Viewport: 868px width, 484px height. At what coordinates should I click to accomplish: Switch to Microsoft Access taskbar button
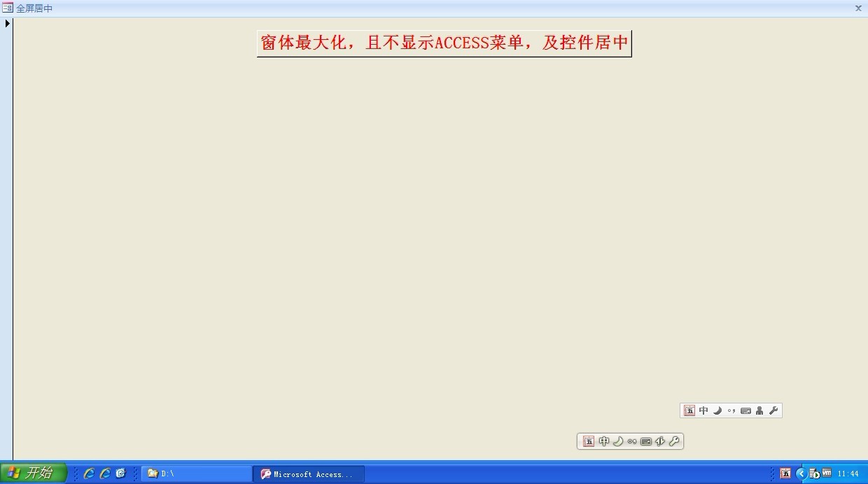(x=309, y=474)
